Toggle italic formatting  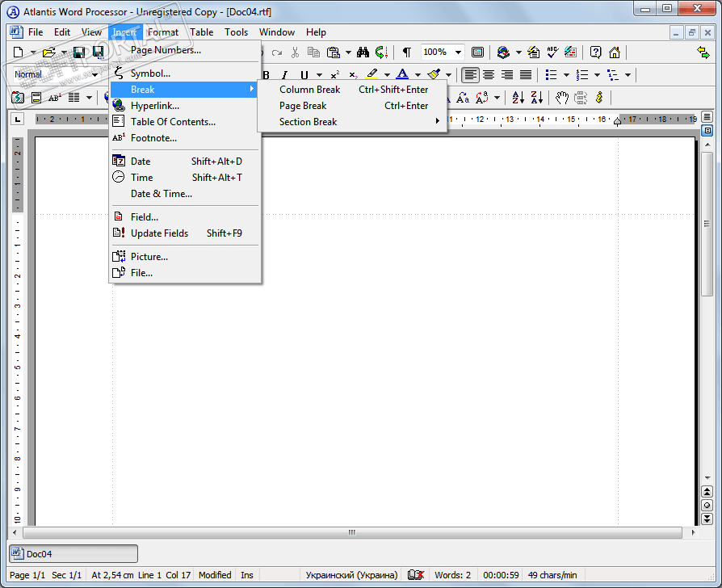[285, 75]
